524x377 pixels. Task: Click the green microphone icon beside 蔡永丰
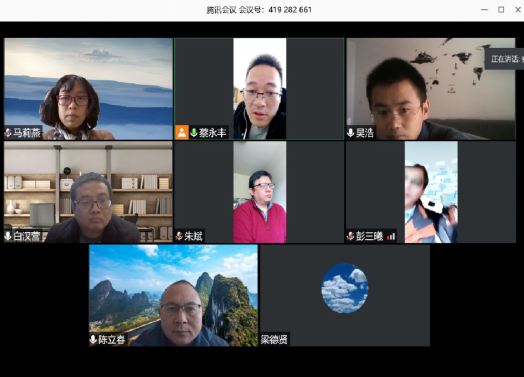tap(193, 133)
